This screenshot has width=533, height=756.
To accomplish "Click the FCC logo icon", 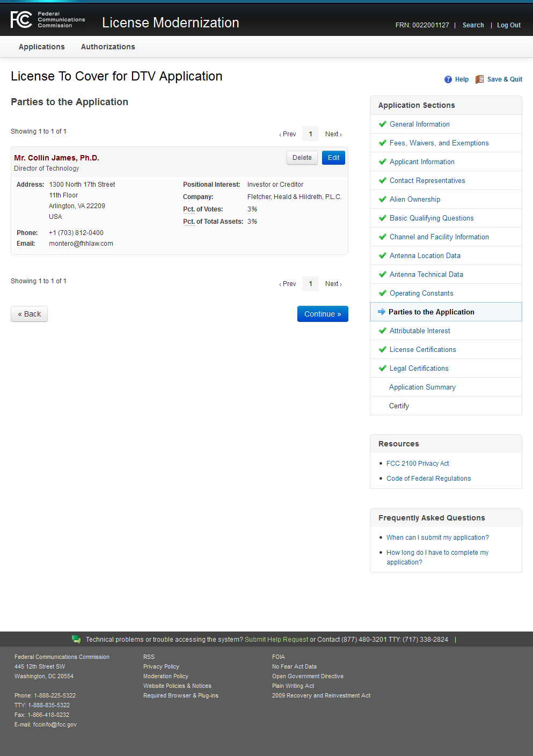I will [x=21, y=20].
